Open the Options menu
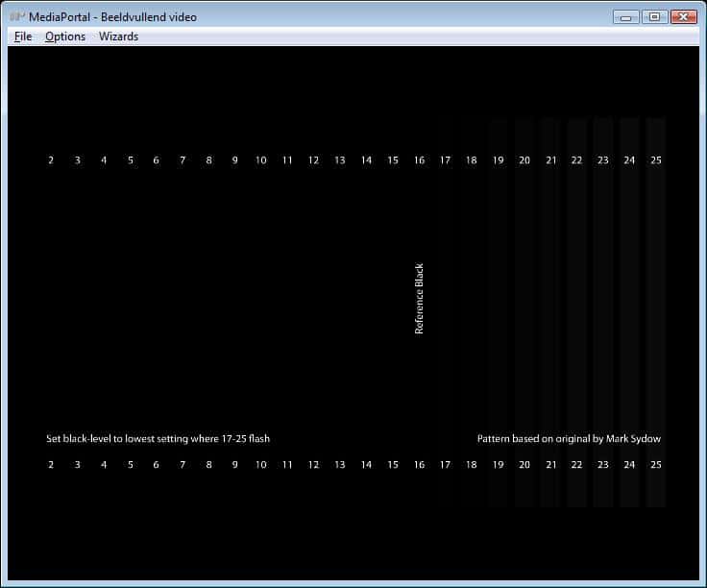The width and height of the screenshot is (707, 588). 65,37
